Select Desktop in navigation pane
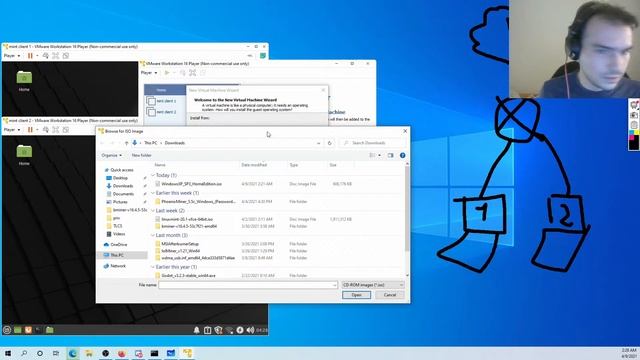 (120, 178)
